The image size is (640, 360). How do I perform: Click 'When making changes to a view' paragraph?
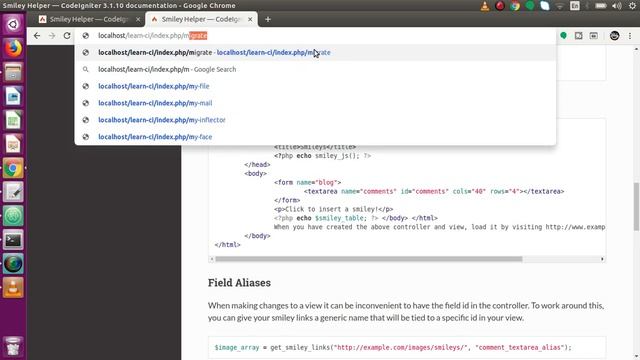click(x=406, y=311)
